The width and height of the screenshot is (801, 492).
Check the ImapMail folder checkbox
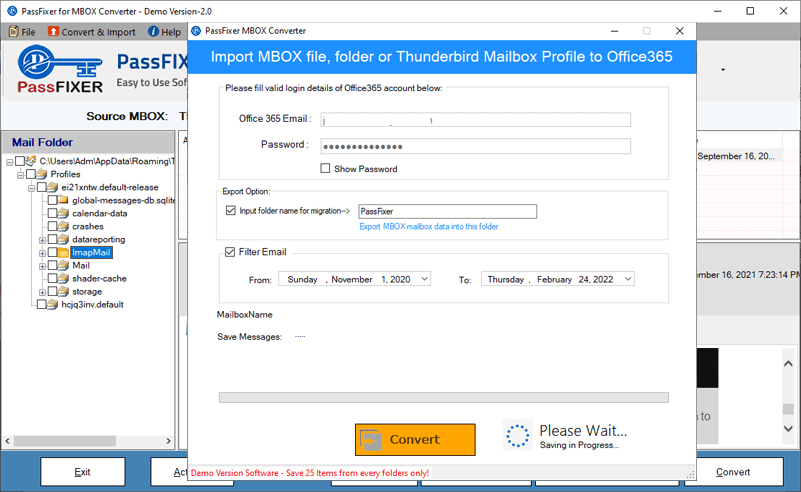click(52, 252)
